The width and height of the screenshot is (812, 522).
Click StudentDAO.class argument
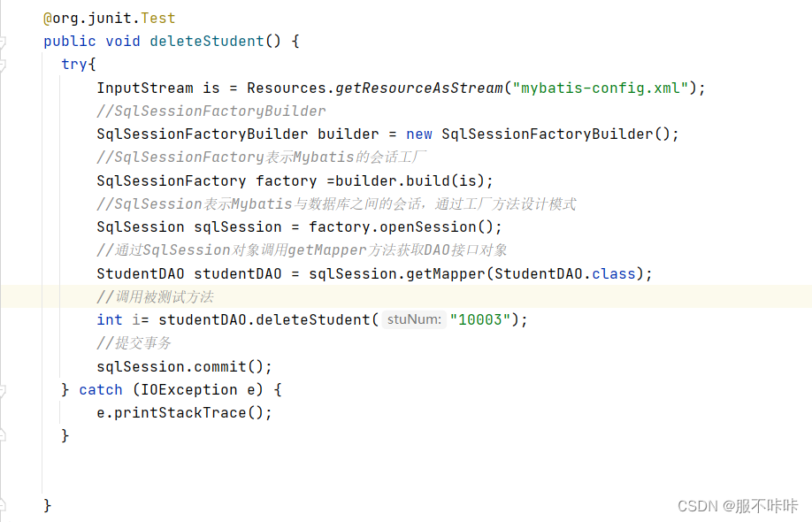tap(565, 273)
